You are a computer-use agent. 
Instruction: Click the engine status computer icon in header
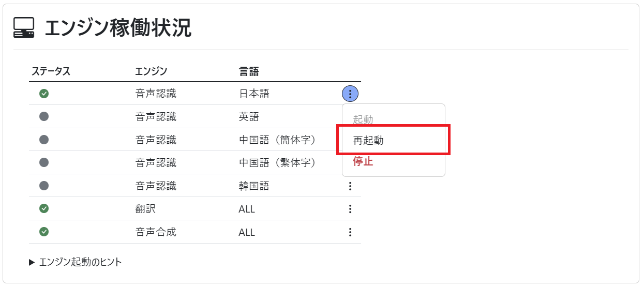pos(24,28)
